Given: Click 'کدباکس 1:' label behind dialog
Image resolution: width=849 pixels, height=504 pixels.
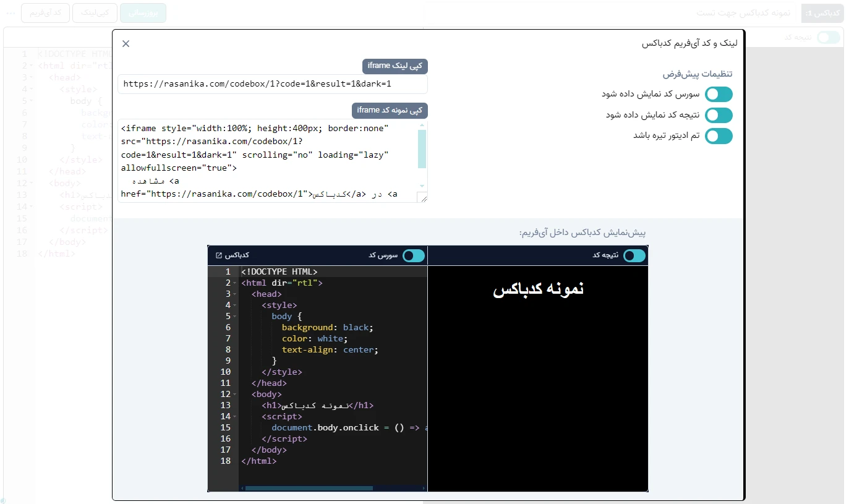Looking at the screenshot, I should click(x=822, y=13).
